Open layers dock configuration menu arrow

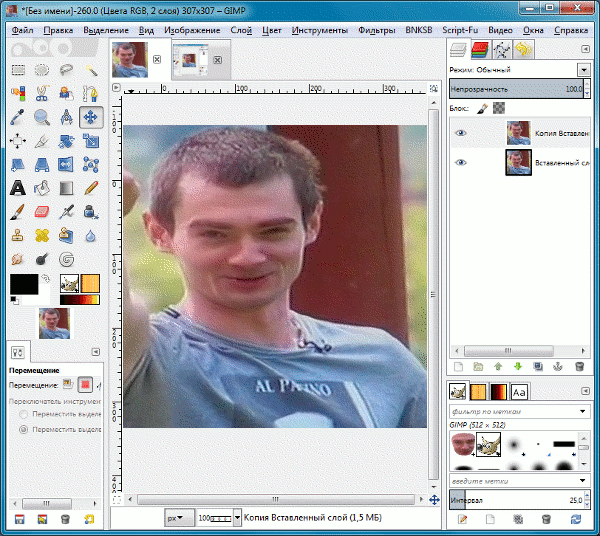click(585, 49)
